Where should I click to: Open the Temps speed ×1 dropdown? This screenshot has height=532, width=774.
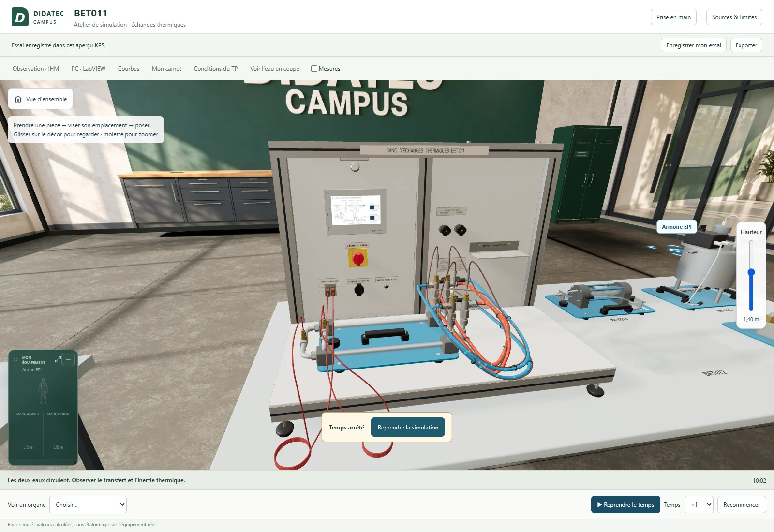click(699, 504)
